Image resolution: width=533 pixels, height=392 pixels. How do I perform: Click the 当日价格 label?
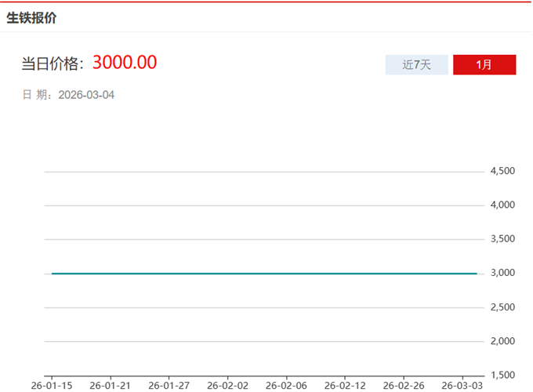[x=52, y=64]
